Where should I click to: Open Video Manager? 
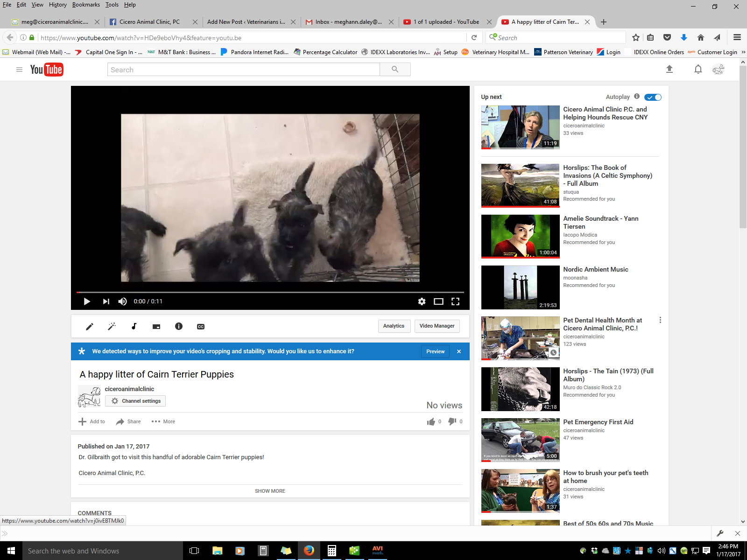click(x=437, y=326)
